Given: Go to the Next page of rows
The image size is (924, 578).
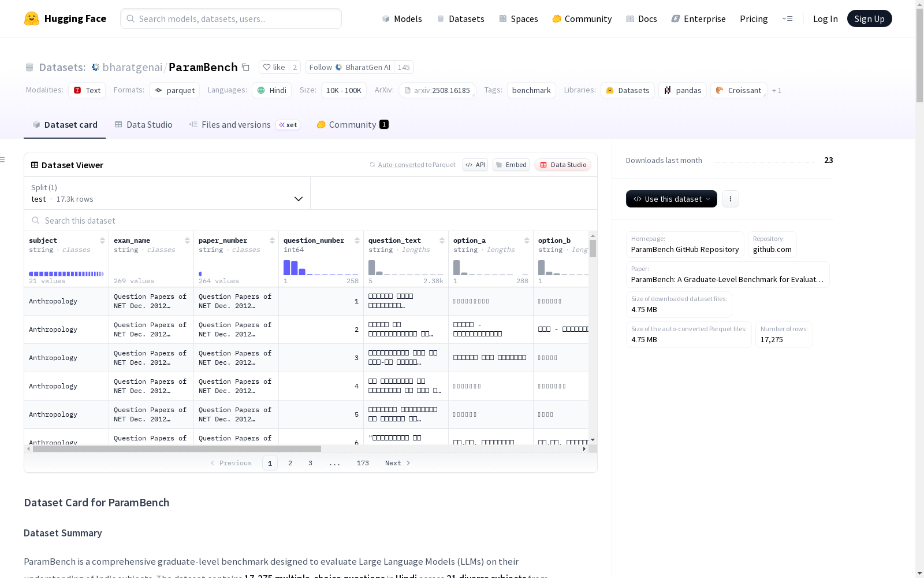Looking at the screenshot, I should (x=398, y=463).
